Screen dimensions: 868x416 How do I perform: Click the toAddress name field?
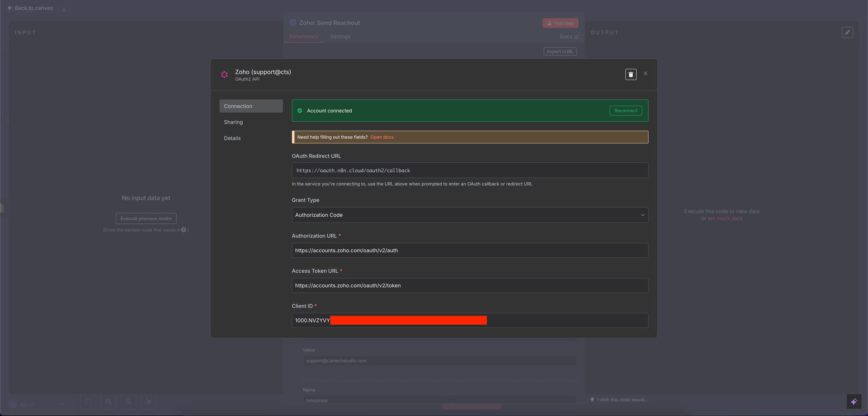(439, 400)
